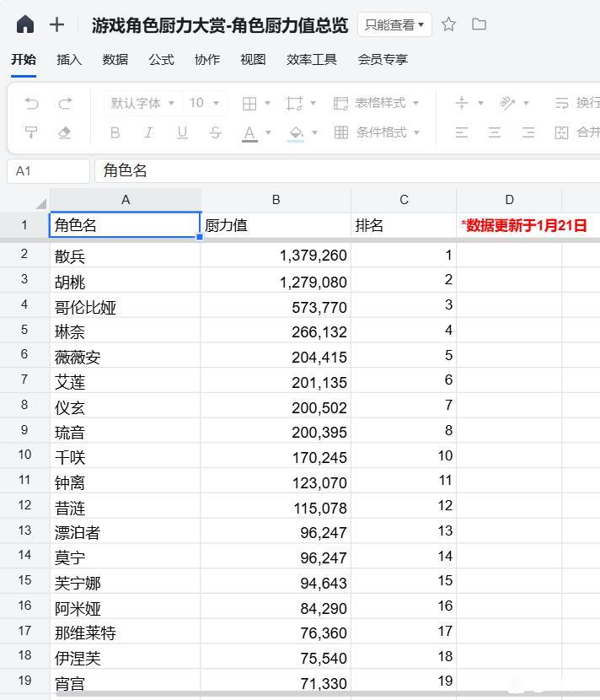Click the undo arrow
This screenshot has width=600, height=700.
(32, 103)
